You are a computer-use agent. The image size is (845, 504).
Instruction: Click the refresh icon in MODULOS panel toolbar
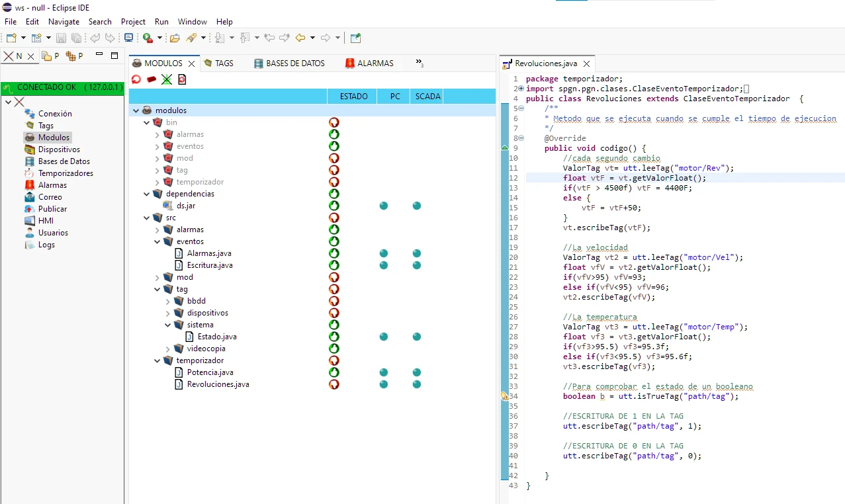(136, 79)
